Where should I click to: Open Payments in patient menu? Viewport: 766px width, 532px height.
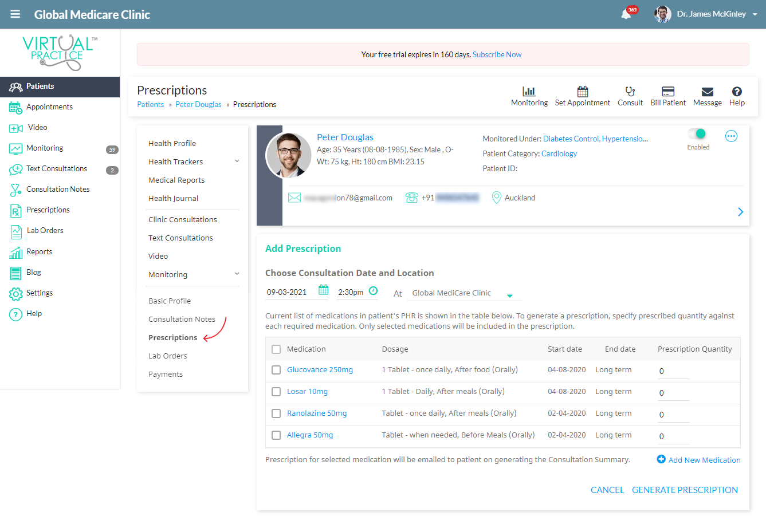[x=166, y=374]
